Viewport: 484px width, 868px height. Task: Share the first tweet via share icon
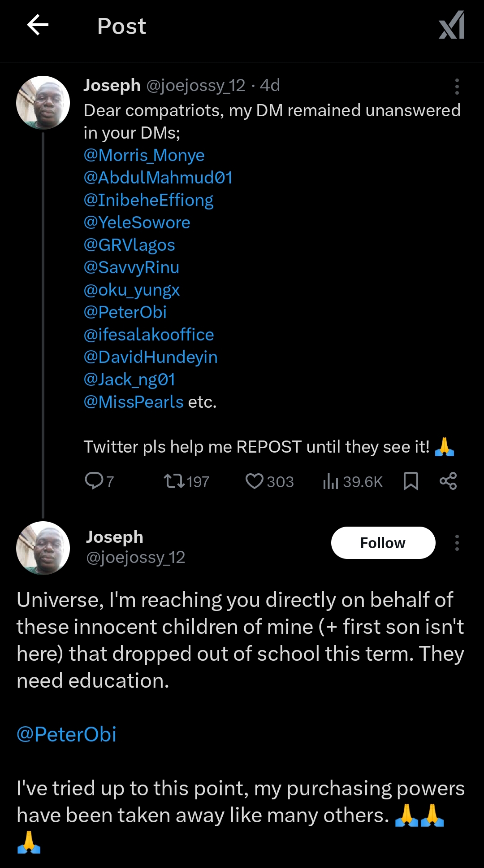click(x=448, y=481)
